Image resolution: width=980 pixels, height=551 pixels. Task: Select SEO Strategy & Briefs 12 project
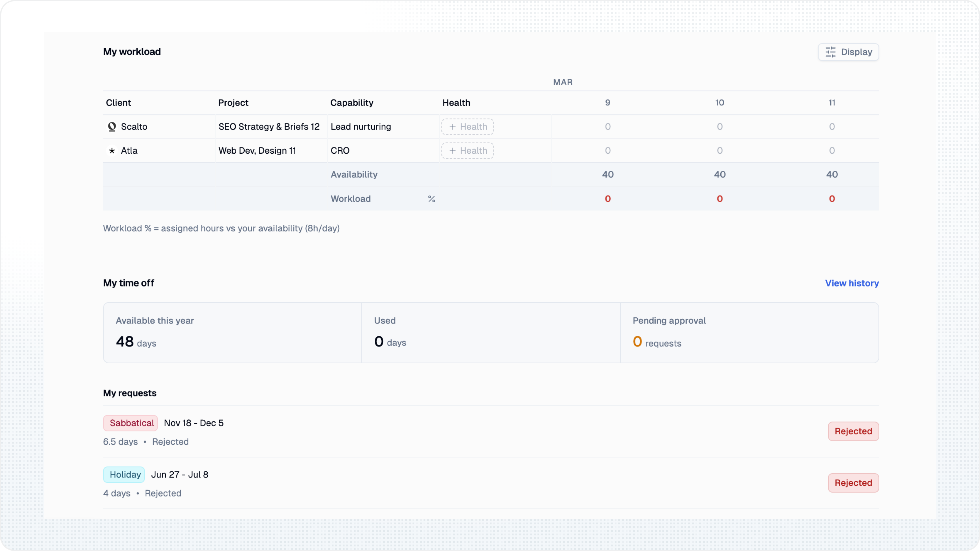pos(269,127)
